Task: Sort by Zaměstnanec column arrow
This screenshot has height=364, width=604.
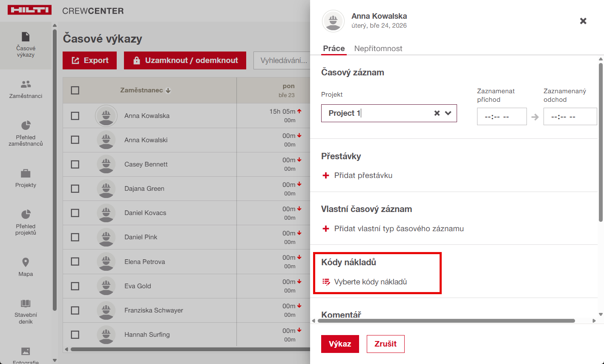Action: click(168, 90)
